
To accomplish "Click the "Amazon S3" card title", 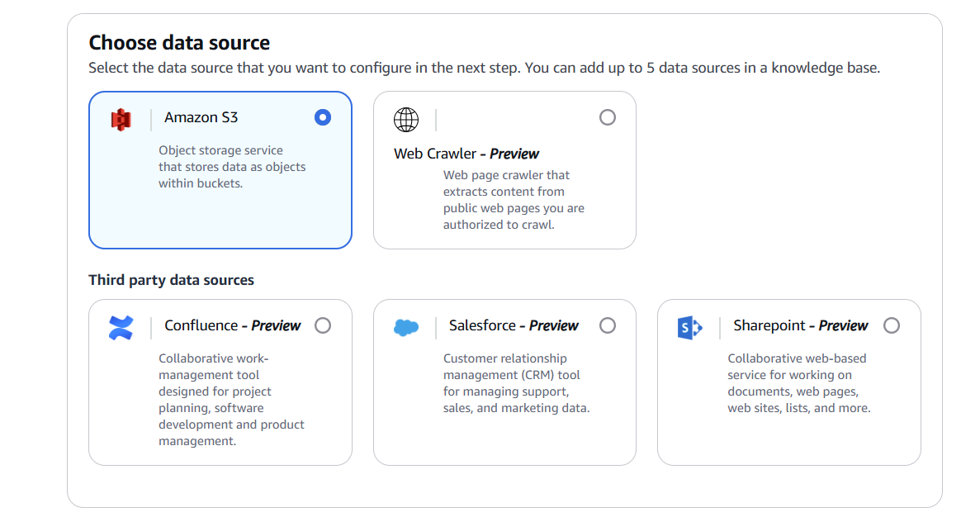I will click(201, 117).
